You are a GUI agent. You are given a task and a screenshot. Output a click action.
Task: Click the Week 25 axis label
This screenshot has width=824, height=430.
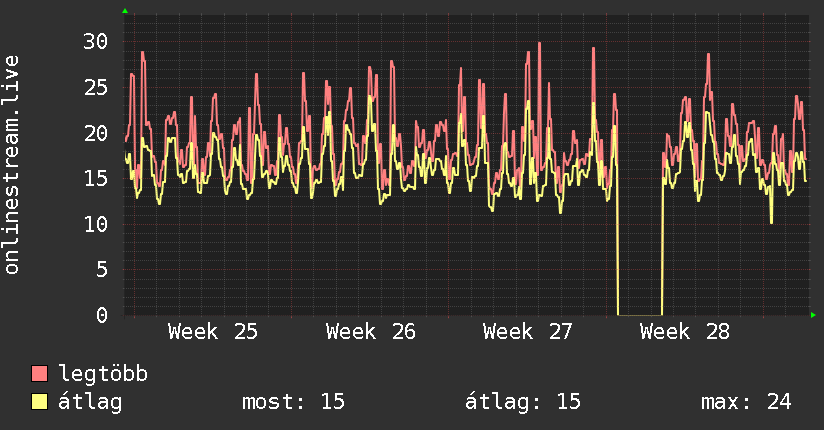(x=213, y=332)
